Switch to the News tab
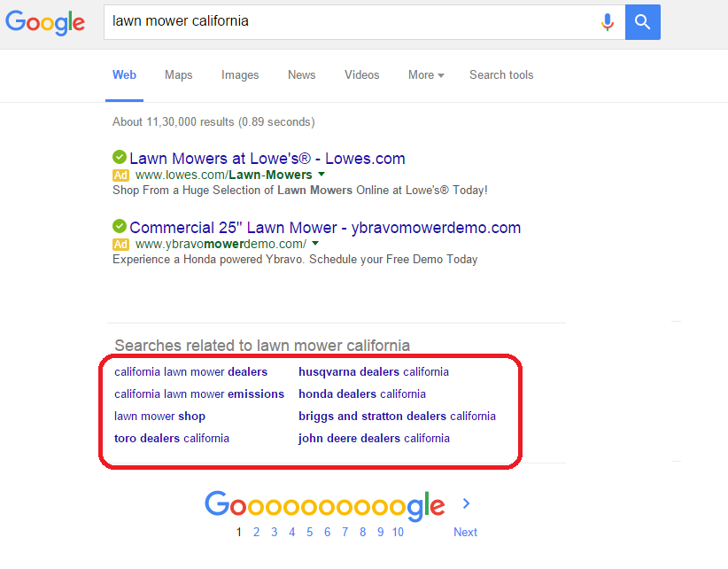 pyautogui.click(x=301, y=74)
